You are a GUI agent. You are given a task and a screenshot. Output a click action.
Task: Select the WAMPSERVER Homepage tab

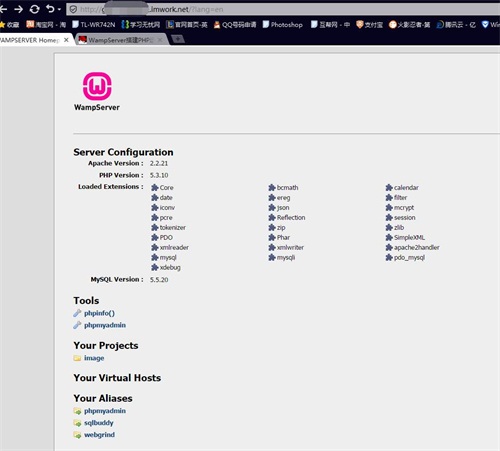pos(30,40)
